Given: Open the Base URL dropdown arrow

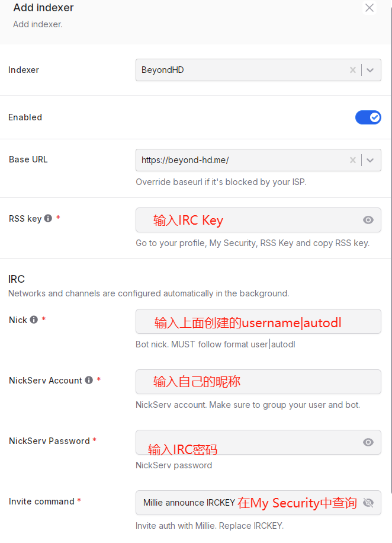Looking at the screenshot, I should coord(370,160).
